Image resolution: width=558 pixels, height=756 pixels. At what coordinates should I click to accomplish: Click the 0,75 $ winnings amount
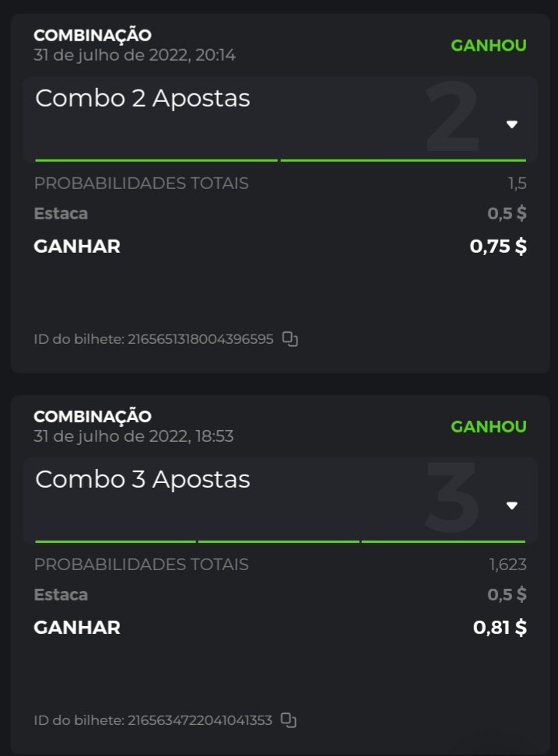(x=498, y=247)
